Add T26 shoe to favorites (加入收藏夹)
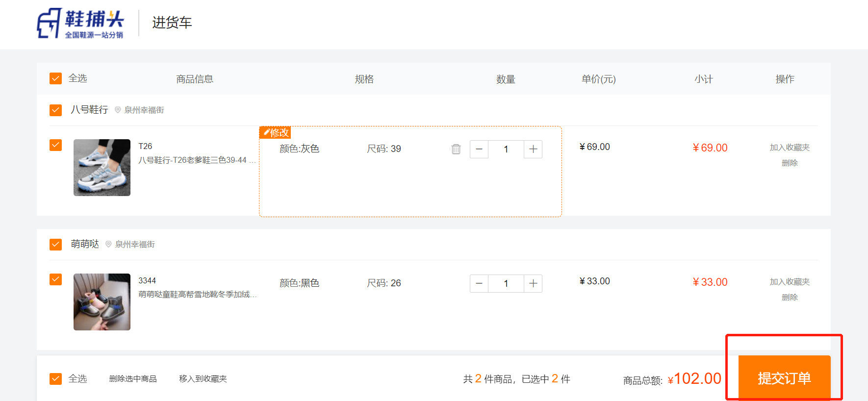Viewport: 868px width, 401px height. (790, 148)
